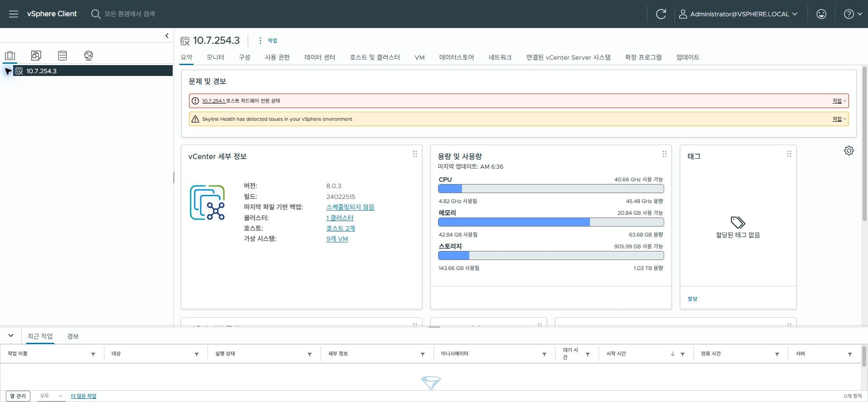Select VMs and Templates inventory icon
This screenshot has width=868, height=402.
click(36, 56)
